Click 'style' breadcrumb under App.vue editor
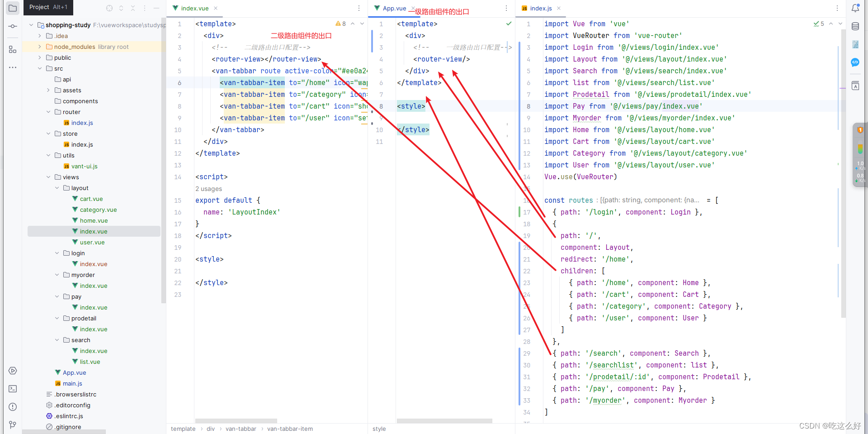 click(379, 429)
